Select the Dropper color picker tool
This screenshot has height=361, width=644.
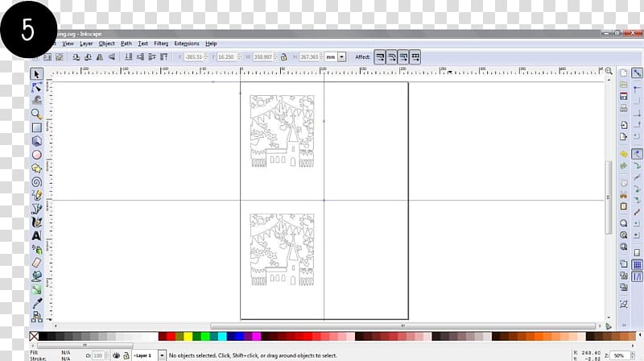tap(36, 302)
